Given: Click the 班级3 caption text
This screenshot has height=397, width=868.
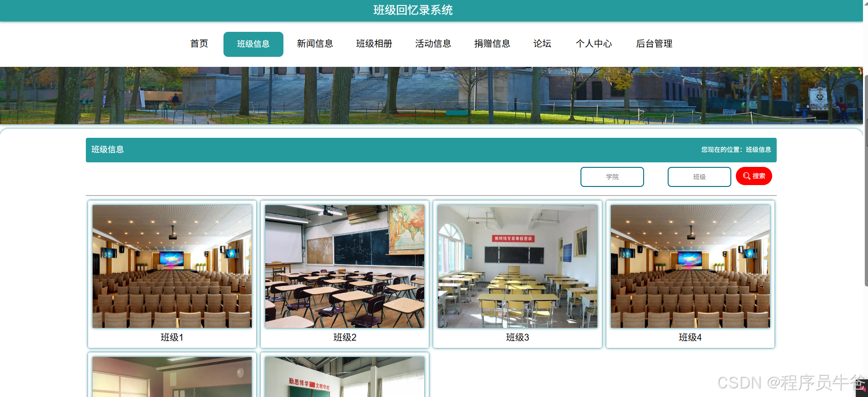Looking at the screenshot, I should click(518, 337).
